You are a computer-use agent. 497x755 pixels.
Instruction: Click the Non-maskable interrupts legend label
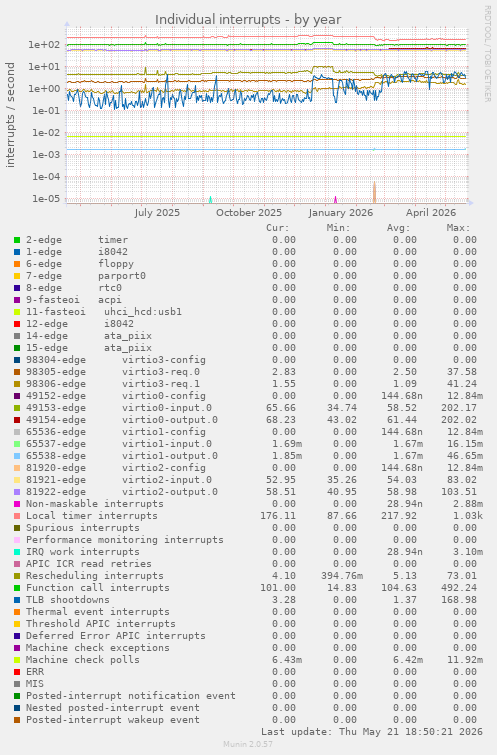[95, 504]
